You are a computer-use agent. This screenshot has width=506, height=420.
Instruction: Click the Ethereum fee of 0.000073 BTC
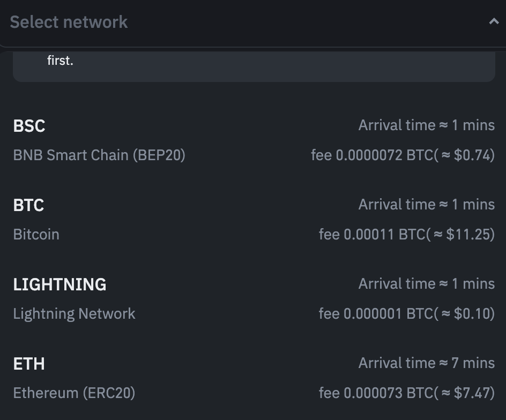(x=406, y=393)
